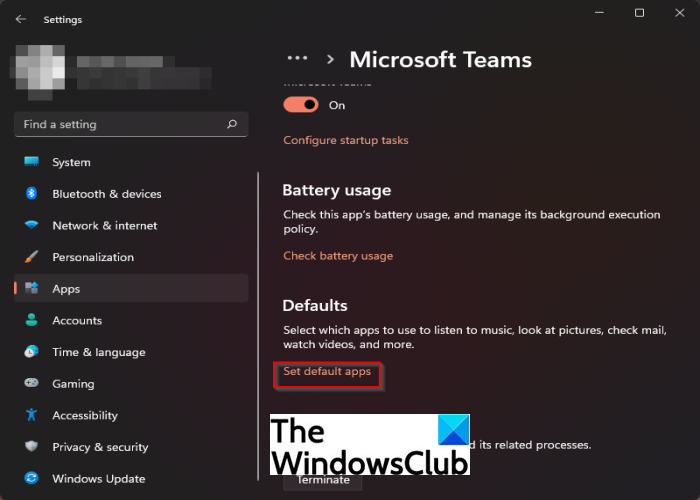The height and width of the screenshot is (500, 700).
Task: Click the Personalization paintbrush icon
Action: [32, 257]
